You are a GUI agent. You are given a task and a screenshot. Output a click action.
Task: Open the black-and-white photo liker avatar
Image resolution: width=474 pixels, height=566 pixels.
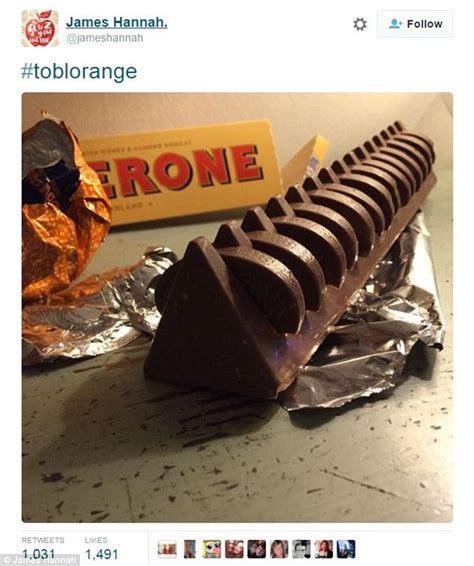coord(301,549)
